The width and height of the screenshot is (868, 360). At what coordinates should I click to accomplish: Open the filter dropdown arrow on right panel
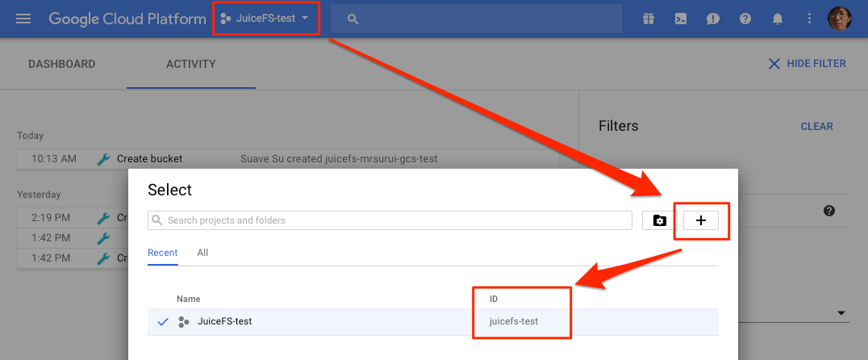coord(841,313)
